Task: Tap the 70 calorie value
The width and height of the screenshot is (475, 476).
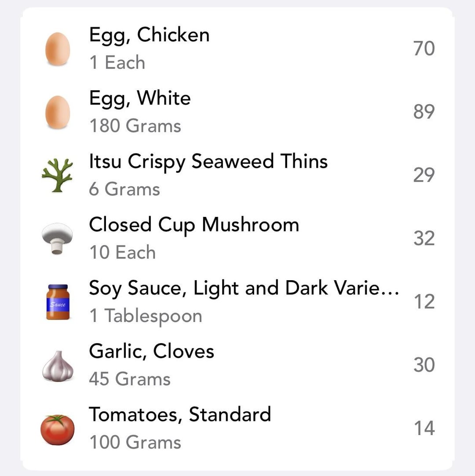Action: (424, 48)
